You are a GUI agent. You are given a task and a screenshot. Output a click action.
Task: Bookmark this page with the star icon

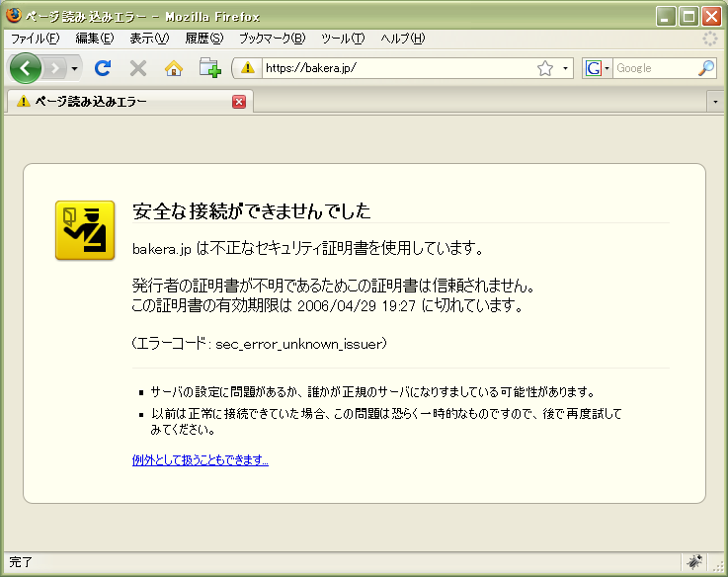(x=545, y=68)
